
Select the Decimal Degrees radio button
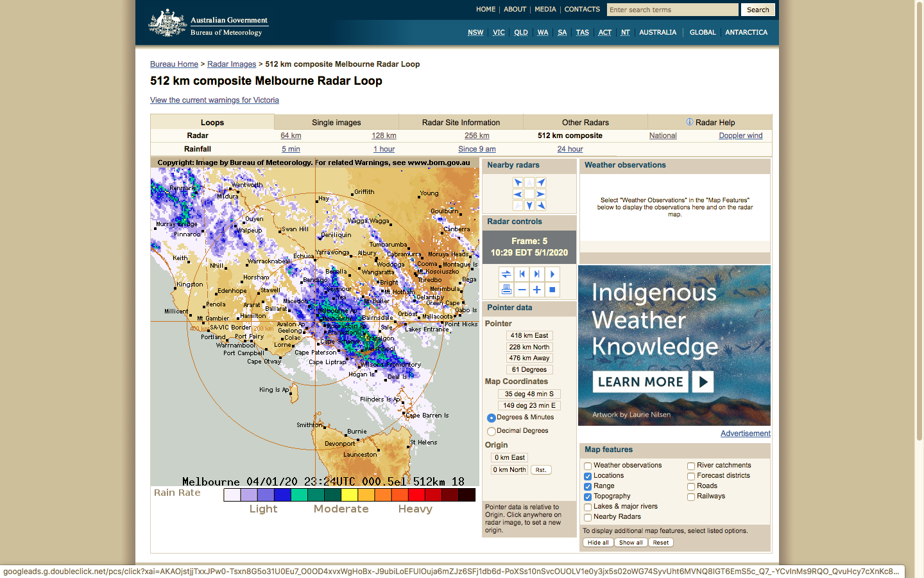pos(492,432)
